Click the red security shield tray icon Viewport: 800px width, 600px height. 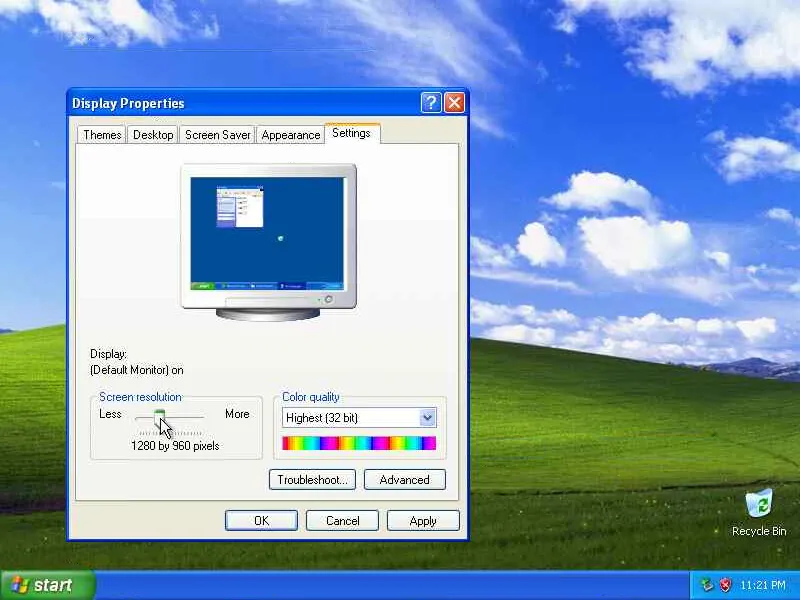[x=725, y=585]
